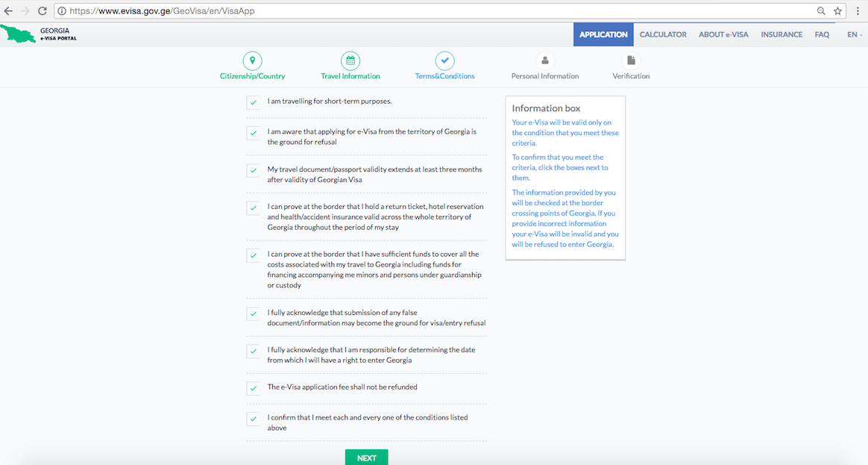Open the INSURANCE menu item

(781, 34)
